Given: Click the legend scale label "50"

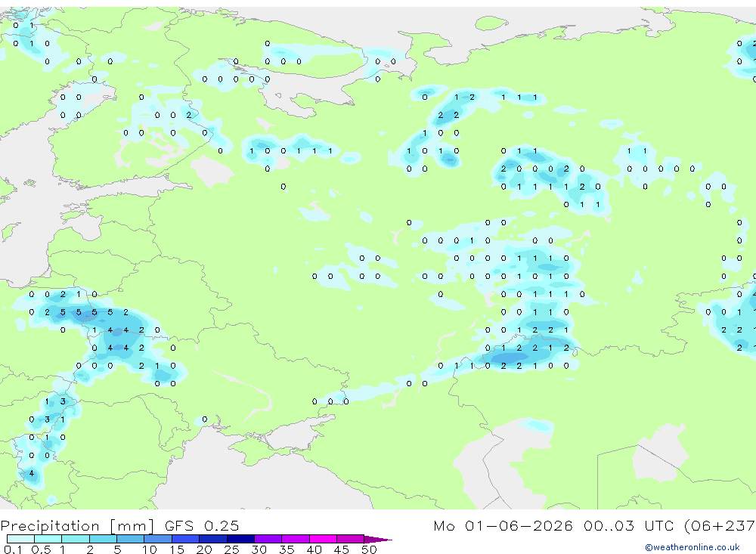Looking at the screenshot, I should tap(369, 549).
